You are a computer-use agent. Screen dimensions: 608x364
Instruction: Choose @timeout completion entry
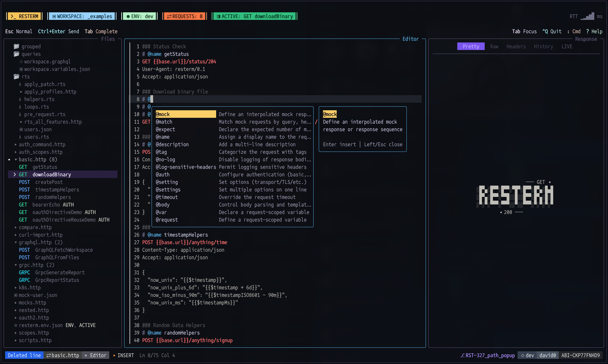click(x=233, y=197)
